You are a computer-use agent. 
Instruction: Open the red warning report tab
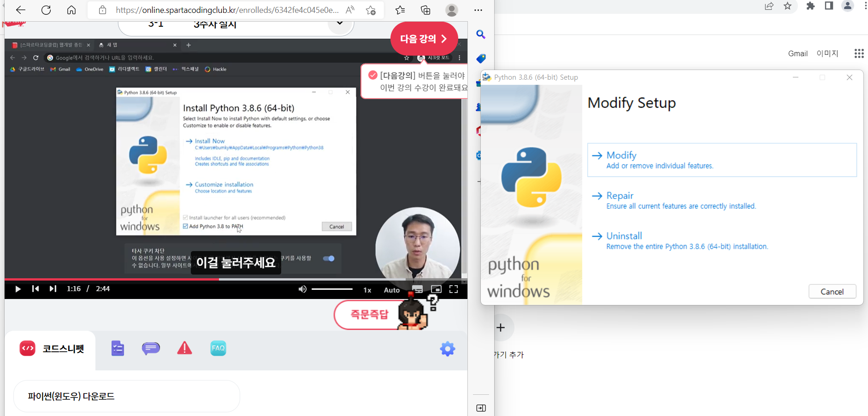pyautogui.click(x=184, y=348)
